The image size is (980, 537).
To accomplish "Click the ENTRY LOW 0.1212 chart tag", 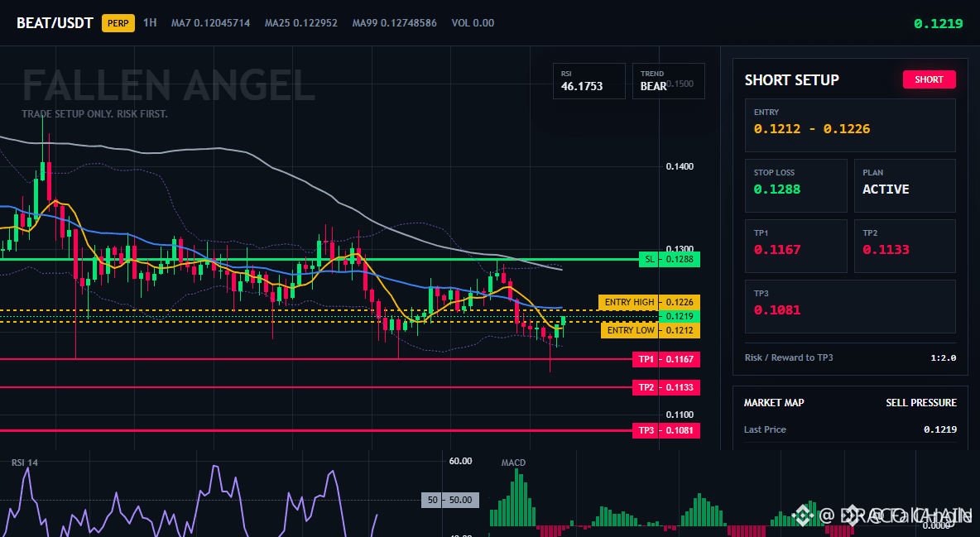I will (651, 330).
